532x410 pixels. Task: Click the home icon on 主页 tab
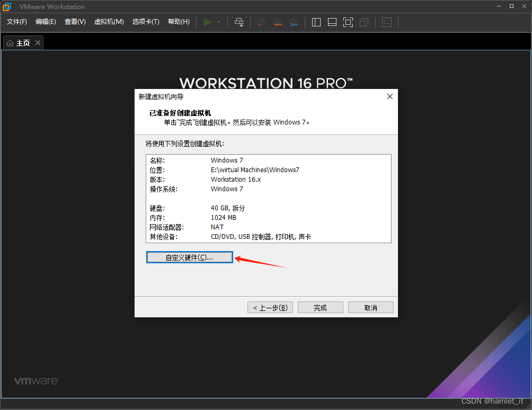tap(10, 43)
